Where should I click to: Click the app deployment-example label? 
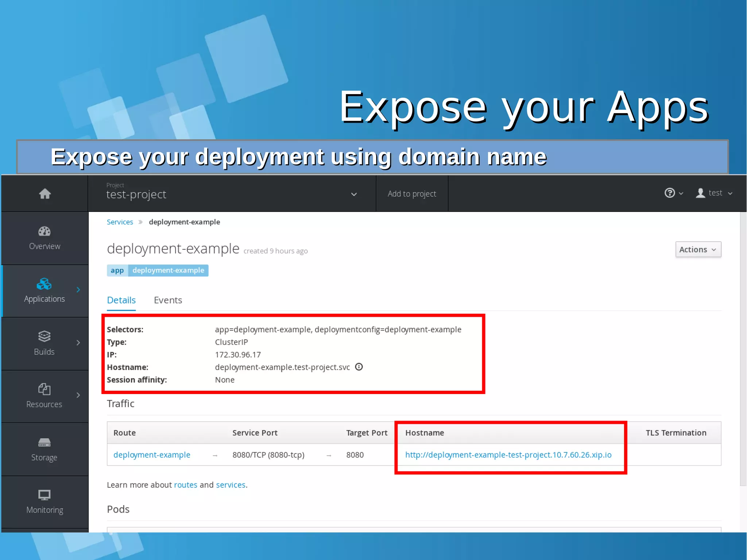click(x=158, y=270)
